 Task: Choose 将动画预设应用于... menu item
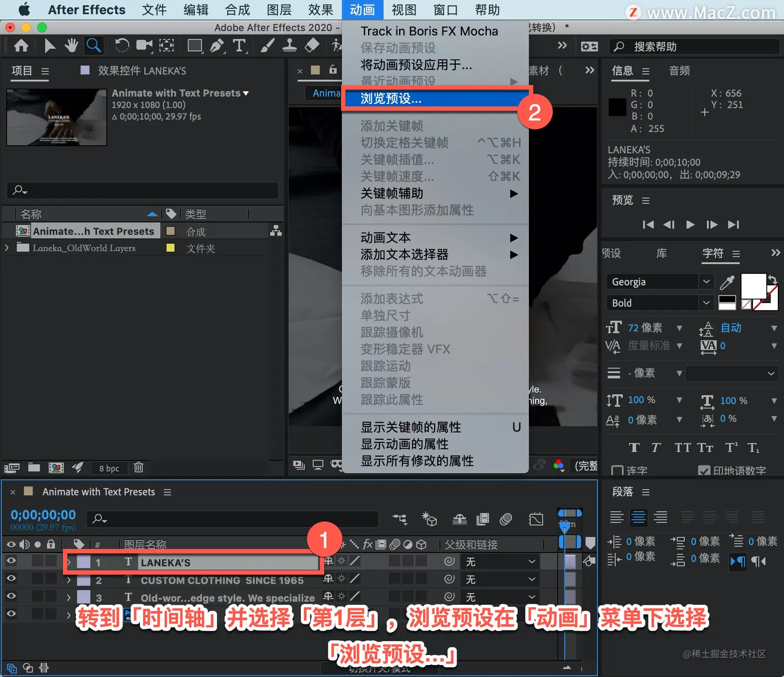pyautogui.click(x=435, y=65)
